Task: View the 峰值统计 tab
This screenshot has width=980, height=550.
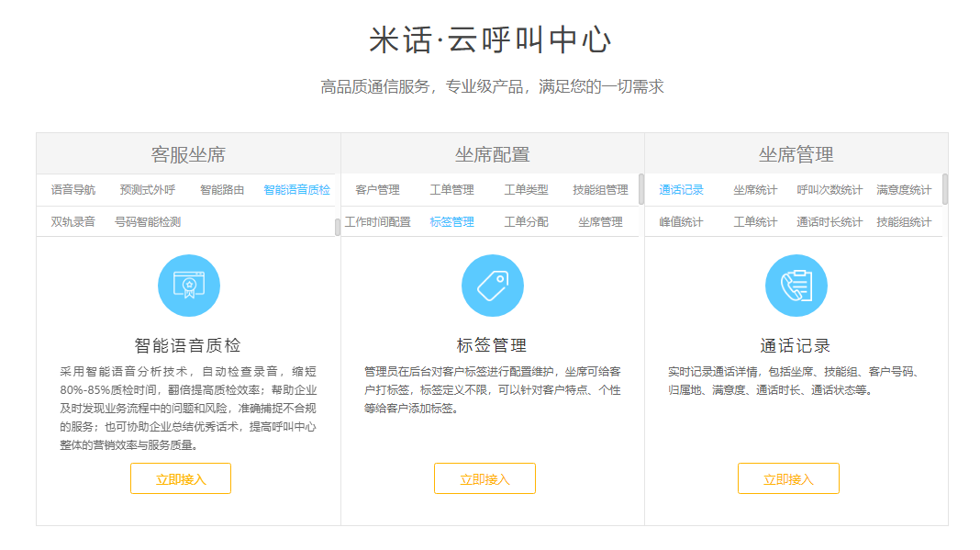Action: tap(681, 221)
